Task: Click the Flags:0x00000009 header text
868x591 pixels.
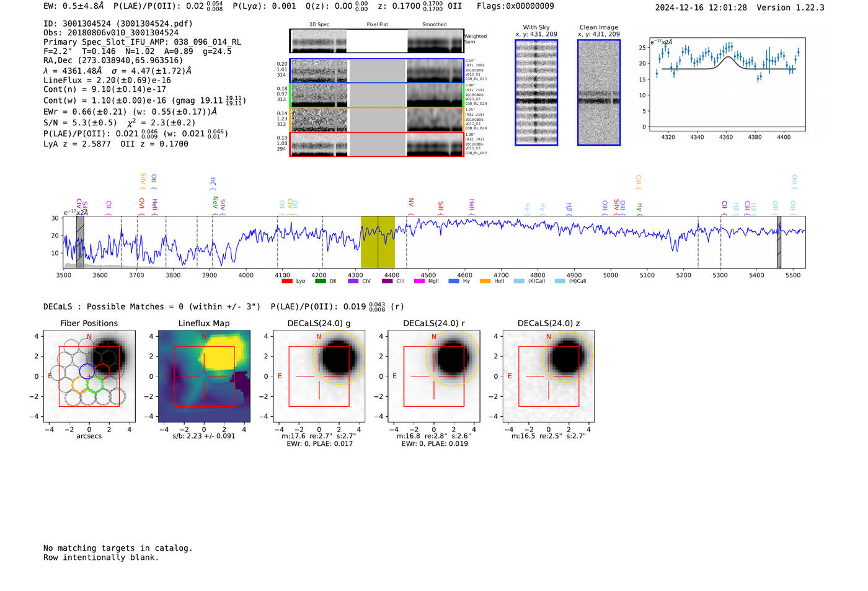Action: [515, 6]
